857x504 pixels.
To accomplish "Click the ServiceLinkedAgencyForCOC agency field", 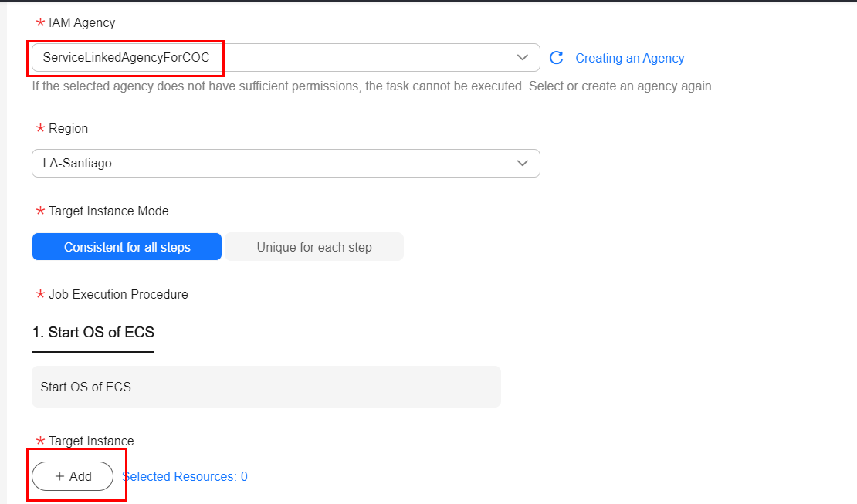I will pyautogui.click(x=270, y=58).
